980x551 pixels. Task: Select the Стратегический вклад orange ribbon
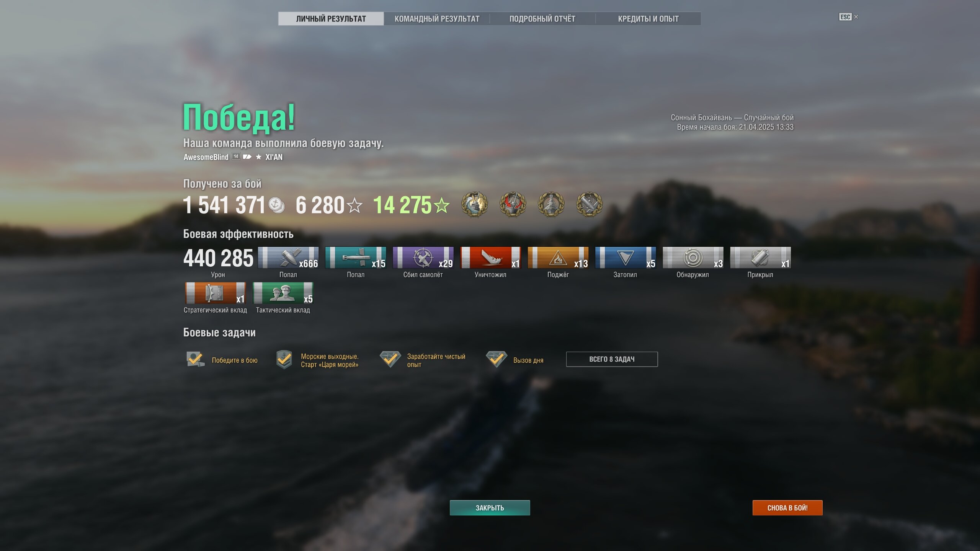tap(216, 293)
